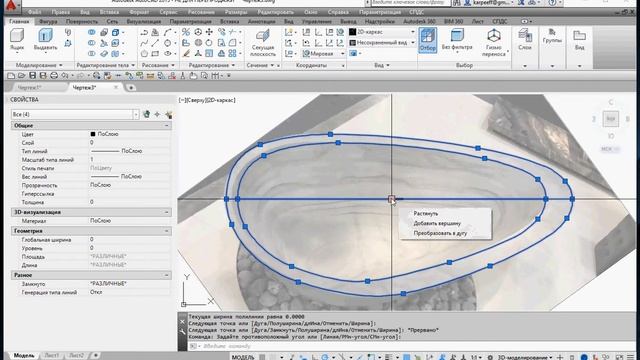Select the Ящик box tool
Image resolution: width=640 pixels, height=360 pixels.
(x=17, y=39)
